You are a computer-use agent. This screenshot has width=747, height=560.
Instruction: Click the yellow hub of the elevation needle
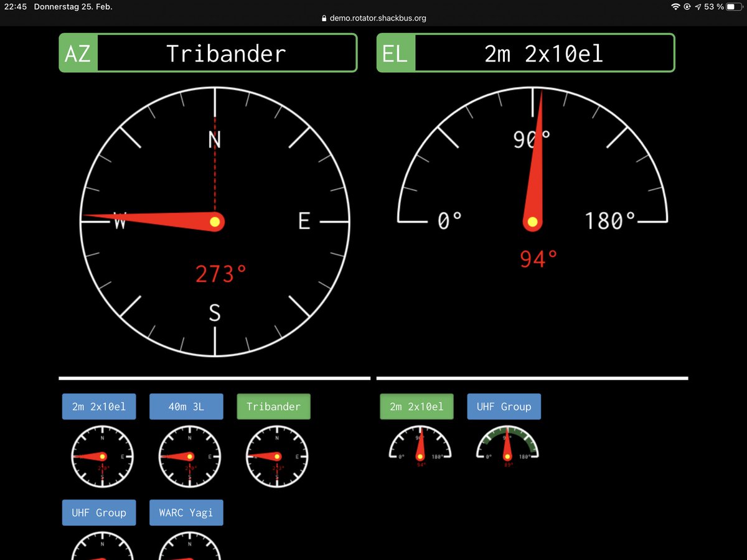click(532, 222)
